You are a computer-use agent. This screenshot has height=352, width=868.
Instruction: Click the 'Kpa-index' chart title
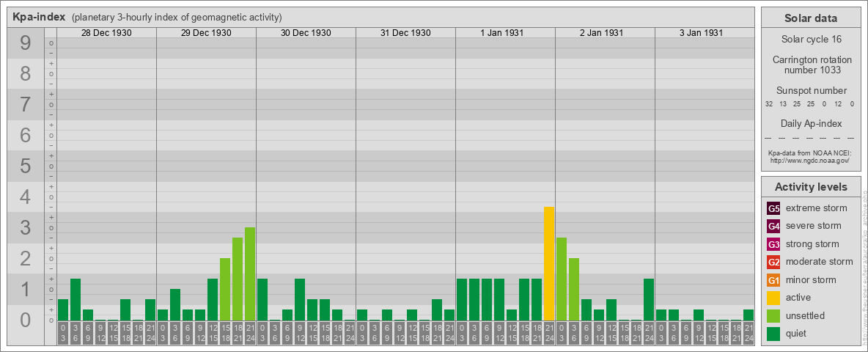pos(40,17)
